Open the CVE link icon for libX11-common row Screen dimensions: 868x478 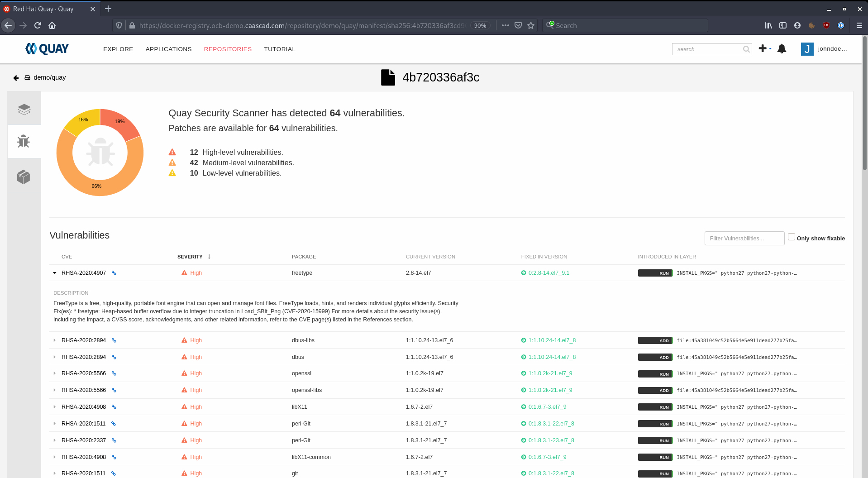coord(114,457)
